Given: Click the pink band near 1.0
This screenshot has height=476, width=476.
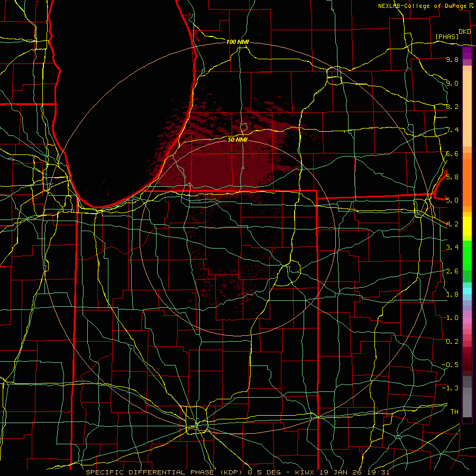Looking at the screenshot, I should (x=467, y=321).
